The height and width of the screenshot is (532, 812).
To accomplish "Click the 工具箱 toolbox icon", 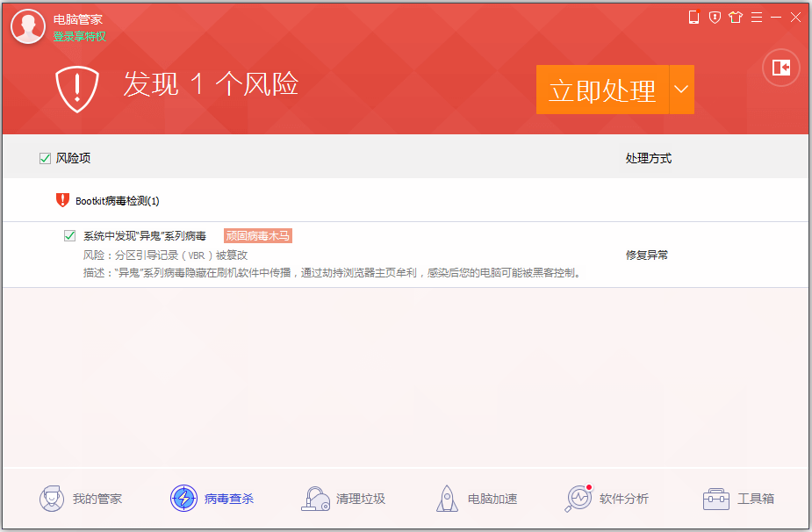I will [x=716, y=499].
